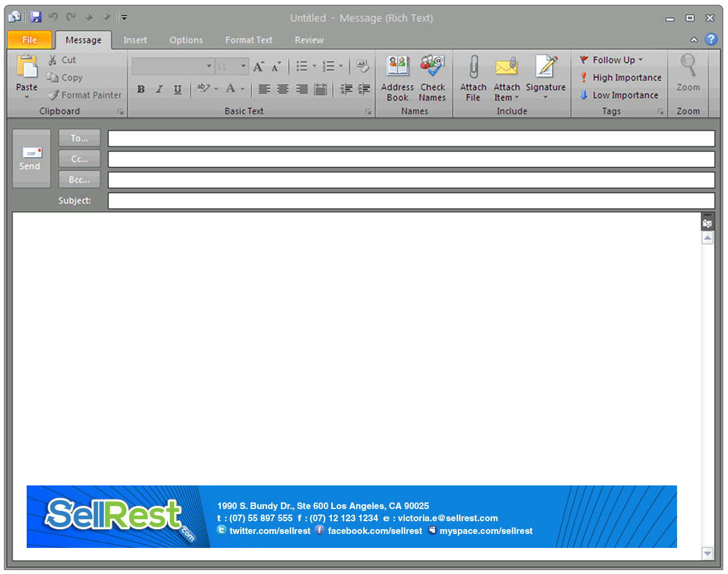Toggle Bold formatting

(x=141, y=89)
